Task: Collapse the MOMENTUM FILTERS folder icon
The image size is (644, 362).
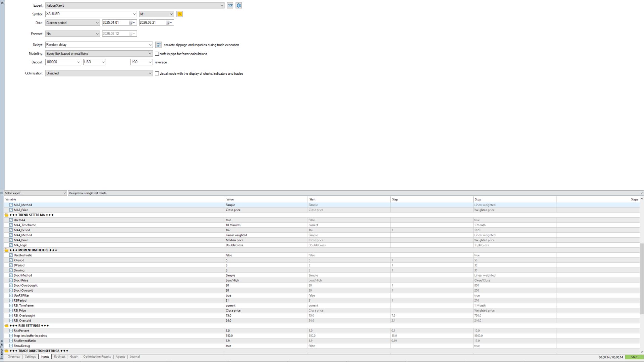Action: (x=6, y=250)
